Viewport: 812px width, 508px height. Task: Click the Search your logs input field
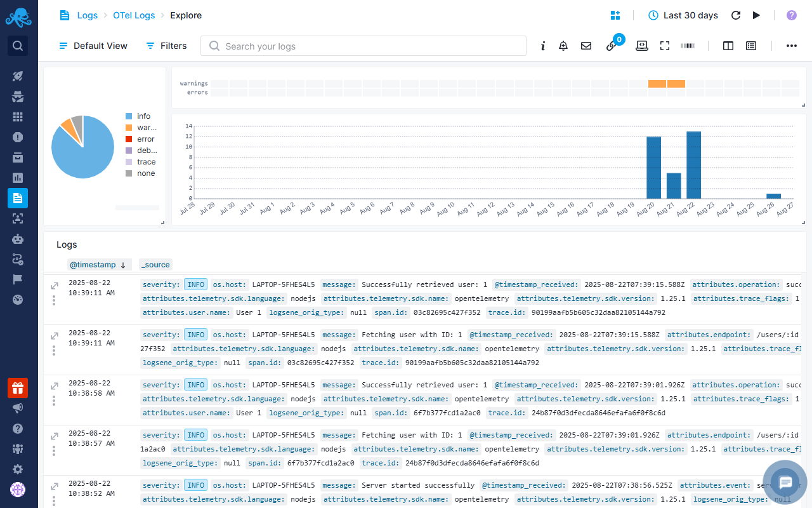(x=368, y=46)
